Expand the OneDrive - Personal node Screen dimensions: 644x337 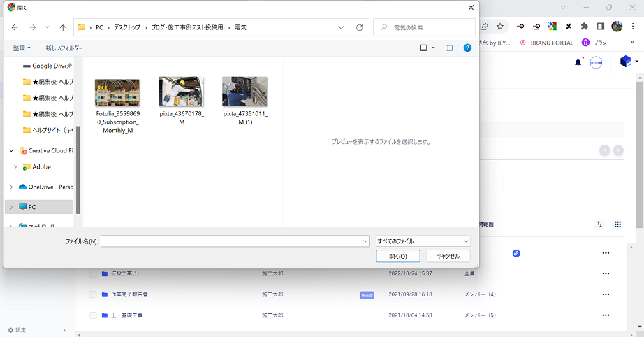(11, 187)
